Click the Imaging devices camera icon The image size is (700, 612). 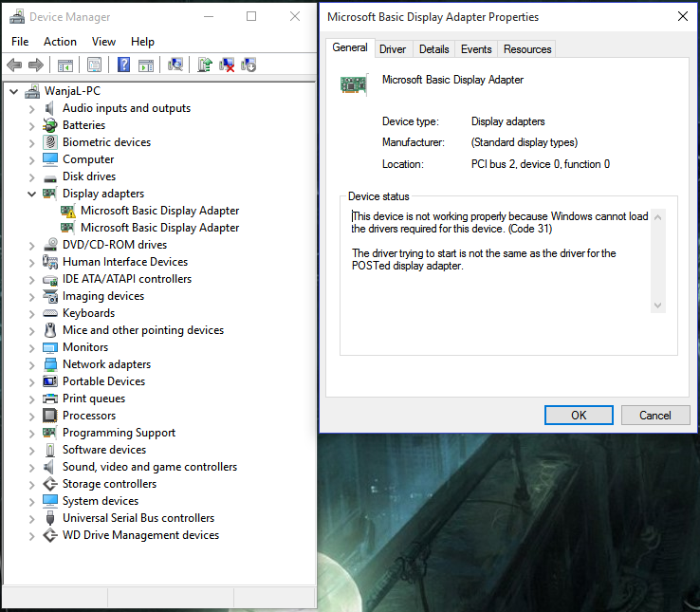point(50,296)
